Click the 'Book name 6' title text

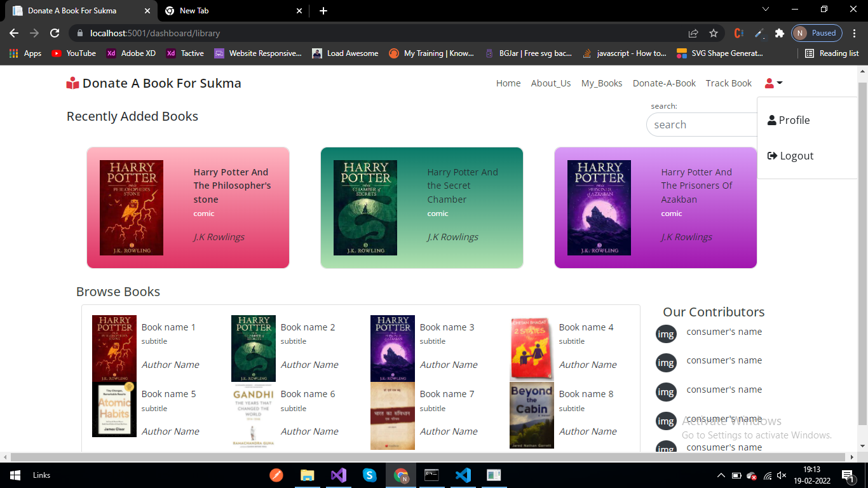click(x=308, y=394)
